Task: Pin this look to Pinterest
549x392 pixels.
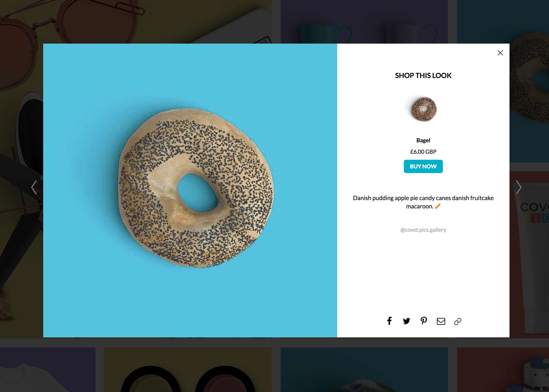Action: click(423, 321)
